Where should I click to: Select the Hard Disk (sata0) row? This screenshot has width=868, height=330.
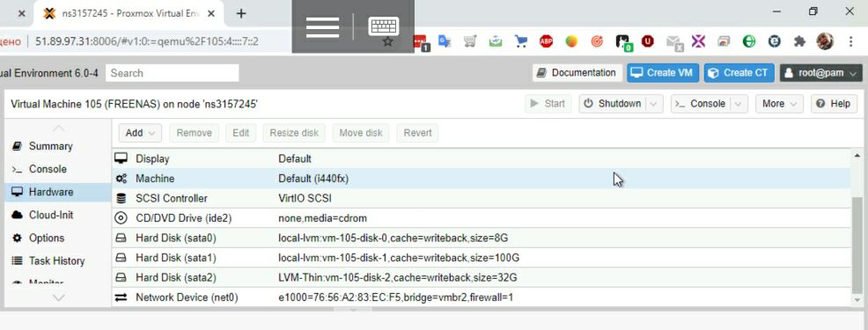(481, 238)
